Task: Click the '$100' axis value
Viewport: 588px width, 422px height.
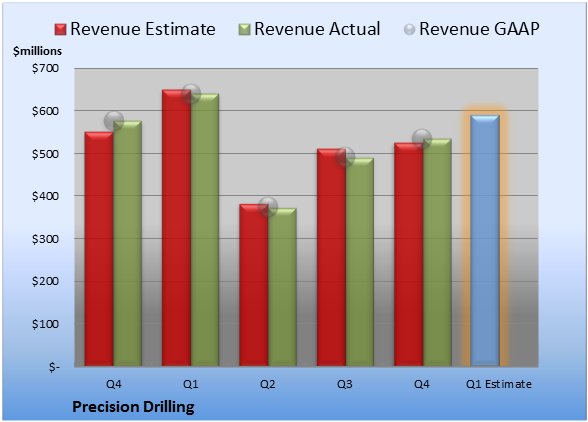Action: 45,324
